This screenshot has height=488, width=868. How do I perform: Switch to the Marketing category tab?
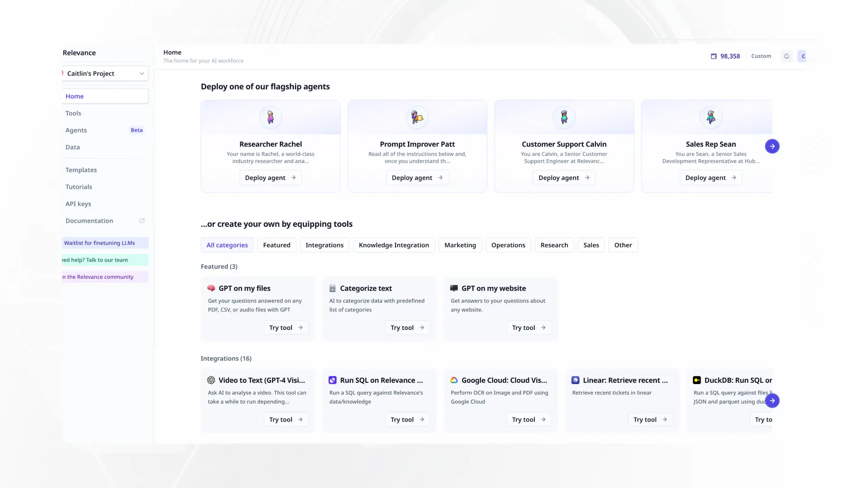click(x=460, y=245)
